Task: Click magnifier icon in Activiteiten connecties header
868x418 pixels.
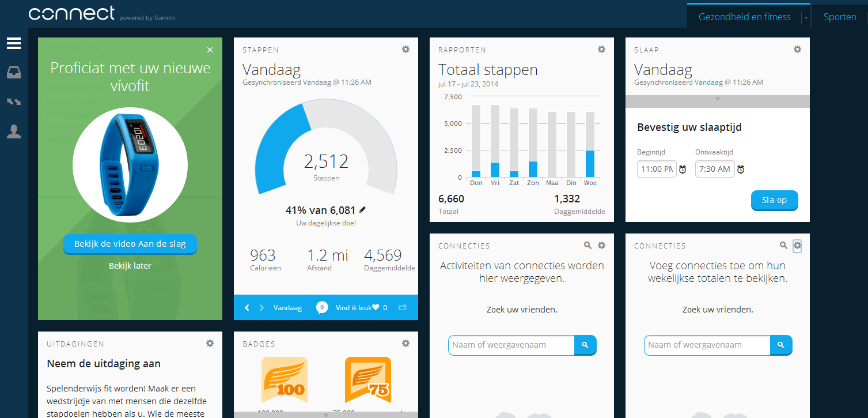Action: 587,245
